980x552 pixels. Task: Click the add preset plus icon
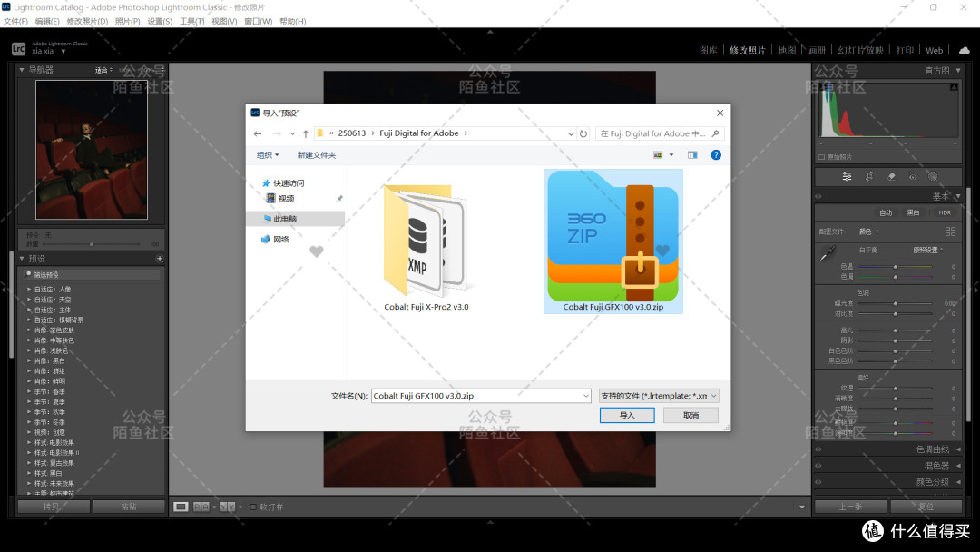(x=160, y=259)
